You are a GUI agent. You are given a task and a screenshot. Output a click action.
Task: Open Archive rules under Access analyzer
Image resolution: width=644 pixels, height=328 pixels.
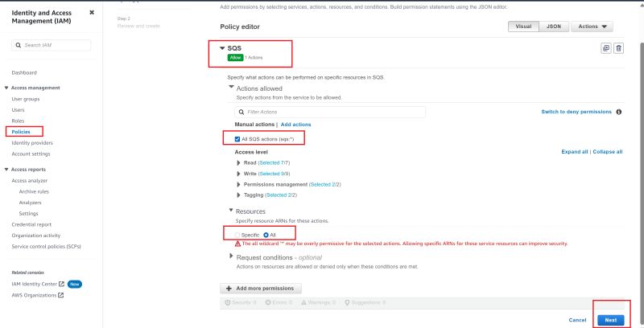tap(34, 191)
